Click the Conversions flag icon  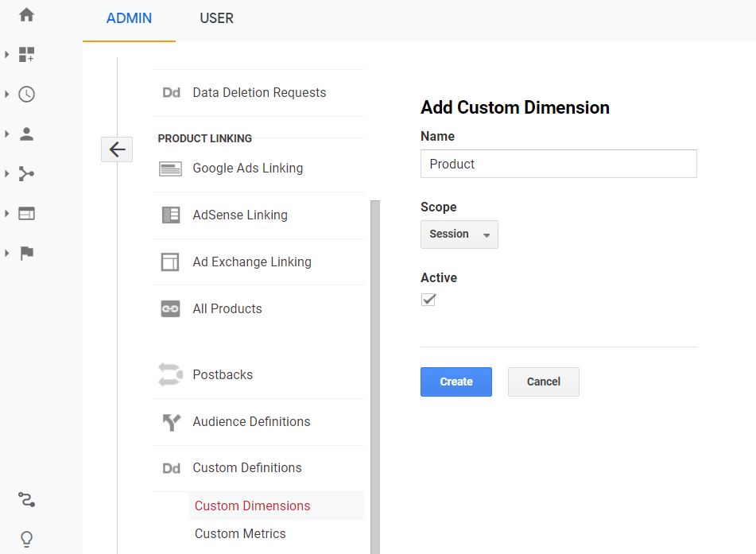26,253
